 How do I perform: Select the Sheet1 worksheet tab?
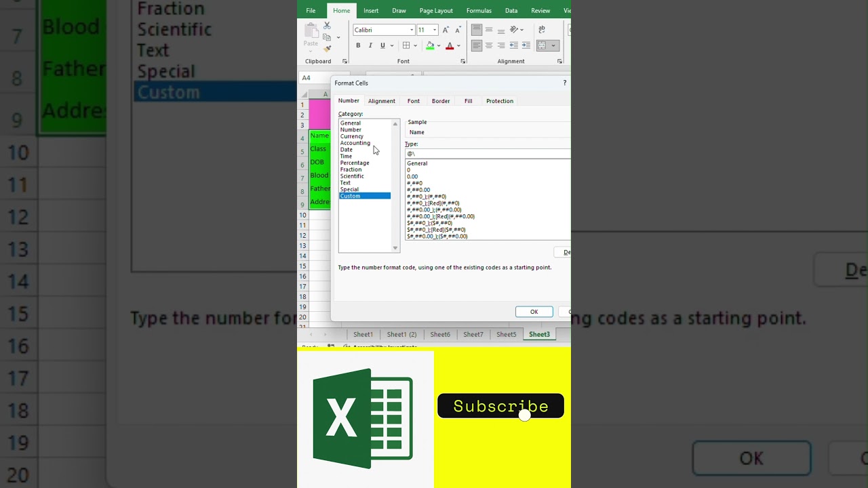(x=363, y=334)
